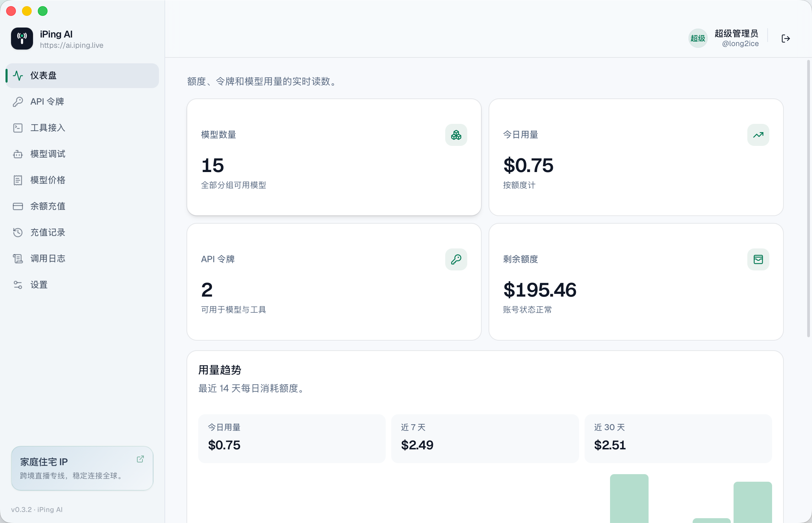
Task: Click the 超级 avatar badge
Action: tap(698, 38)
